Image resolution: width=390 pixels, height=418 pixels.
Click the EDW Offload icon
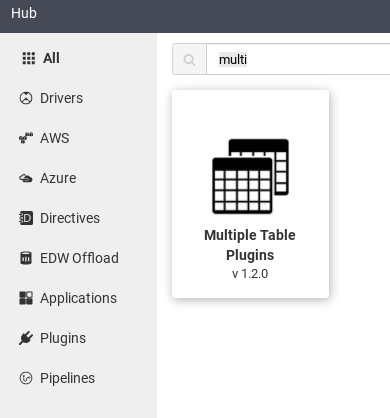click(x=26, y=258)
